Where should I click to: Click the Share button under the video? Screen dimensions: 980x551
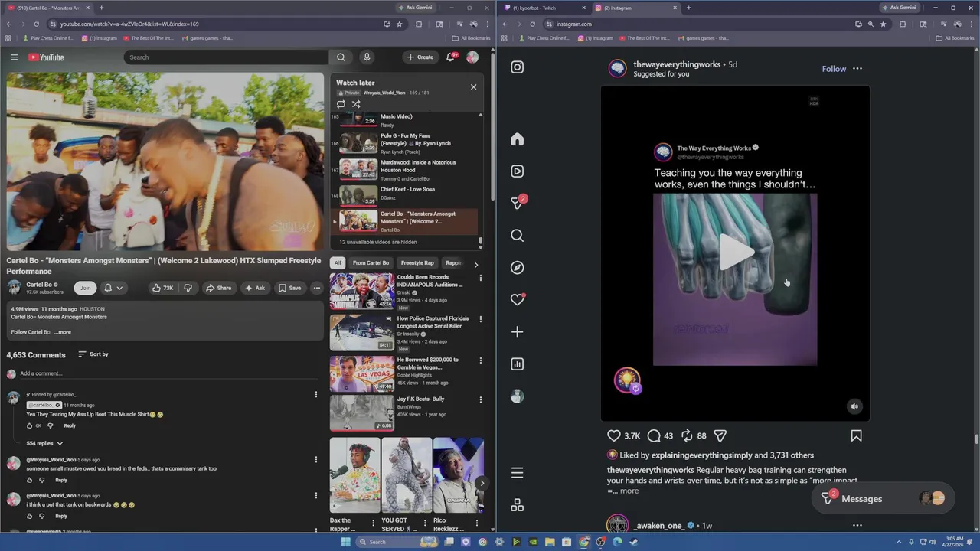[218, 288]
